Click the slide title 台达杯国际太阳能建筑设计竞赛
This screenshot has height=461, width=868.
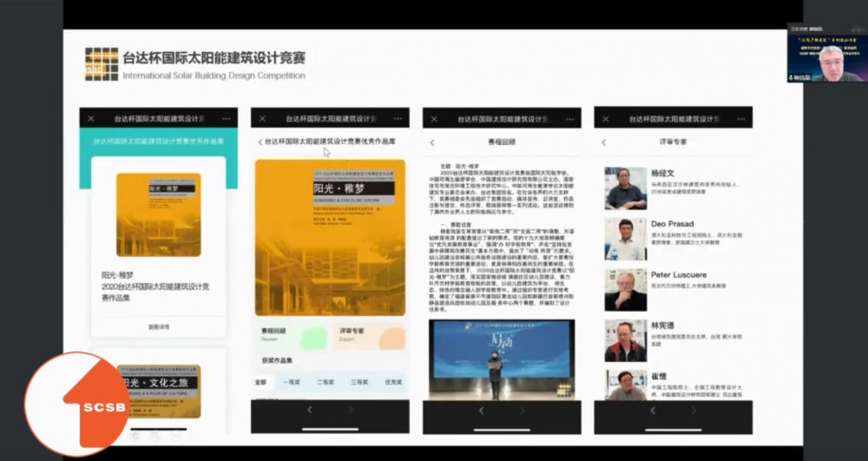(x=214, y=57)
